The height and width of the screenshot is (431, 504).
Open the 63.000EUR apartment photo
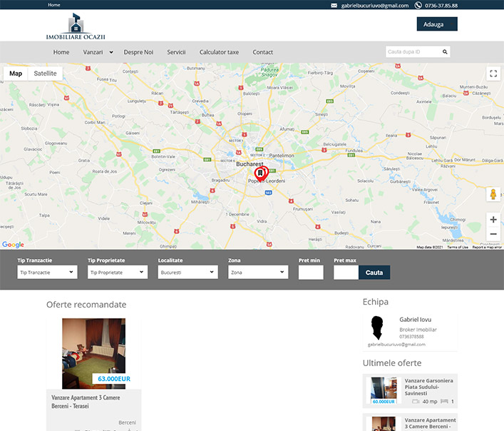pos(94,353)
